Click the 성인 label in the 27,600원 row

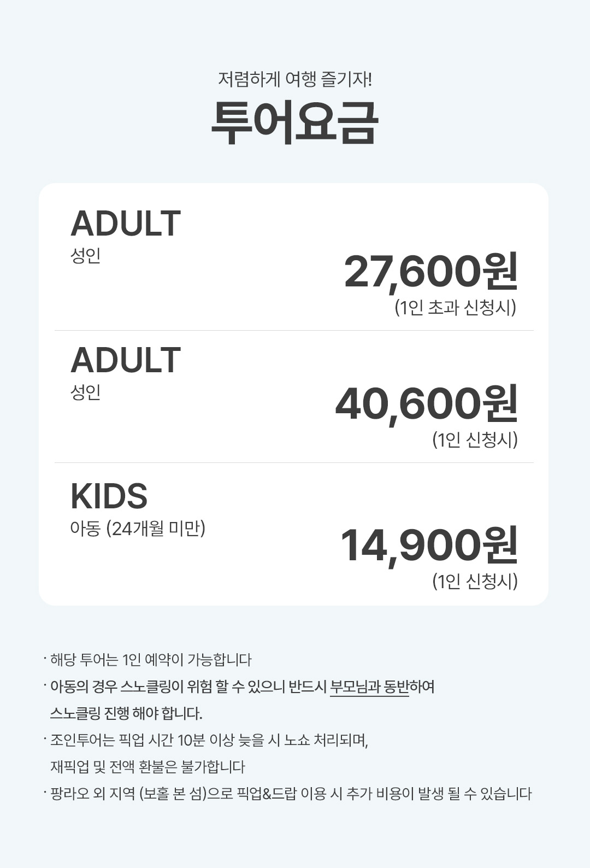coord(86,256)
